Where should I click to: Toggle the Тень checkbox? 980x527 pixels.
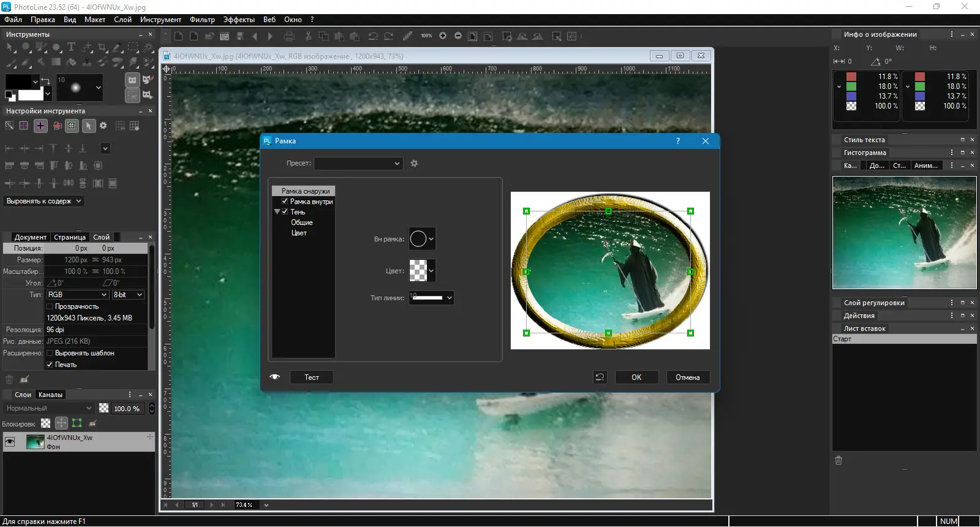285,212
